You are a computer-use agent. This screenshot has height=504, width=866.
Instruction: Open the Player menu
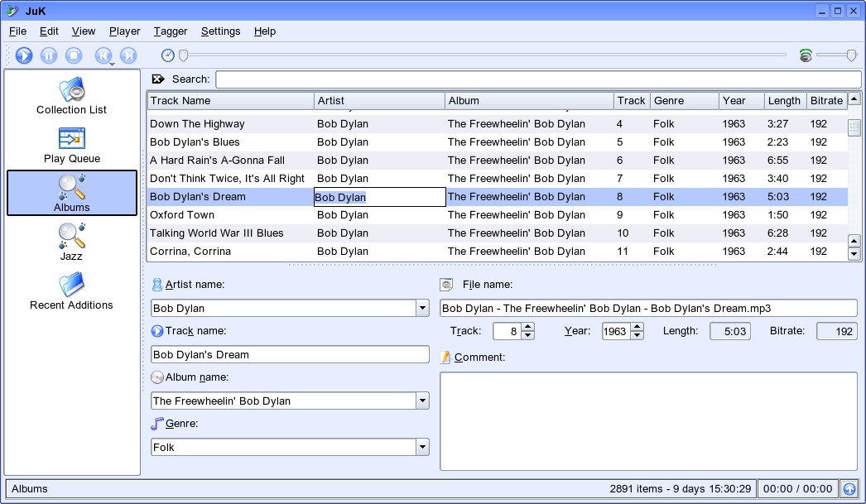point(124,31)
